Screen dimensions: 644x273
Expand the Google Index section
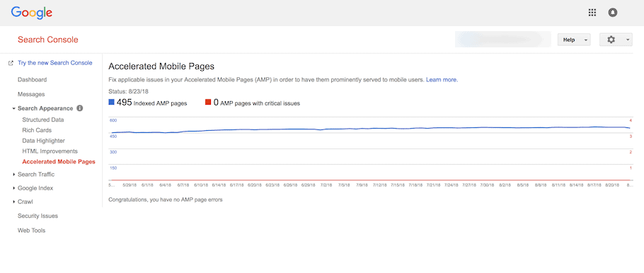tap(14, 188)
